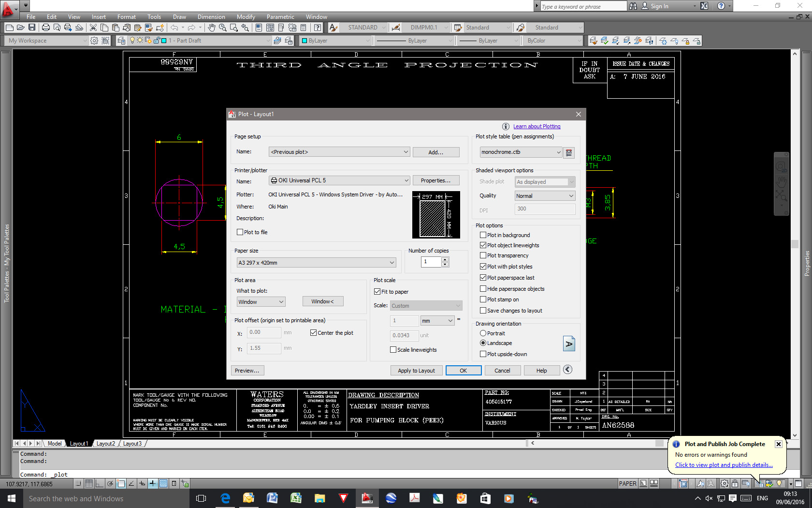Image resolution: width=812 pixels, height=508 pixels.
Task: Click the cyan ByLayer color swatch
Action: tap(304, 41)
